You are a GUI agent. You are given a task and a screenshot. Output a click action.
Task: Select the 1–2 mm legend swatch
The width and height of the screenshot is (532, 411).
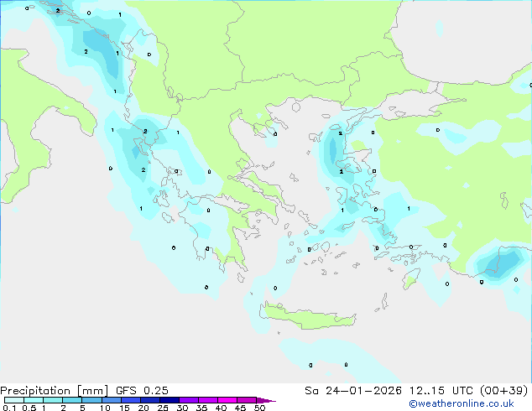pos(53,400)
